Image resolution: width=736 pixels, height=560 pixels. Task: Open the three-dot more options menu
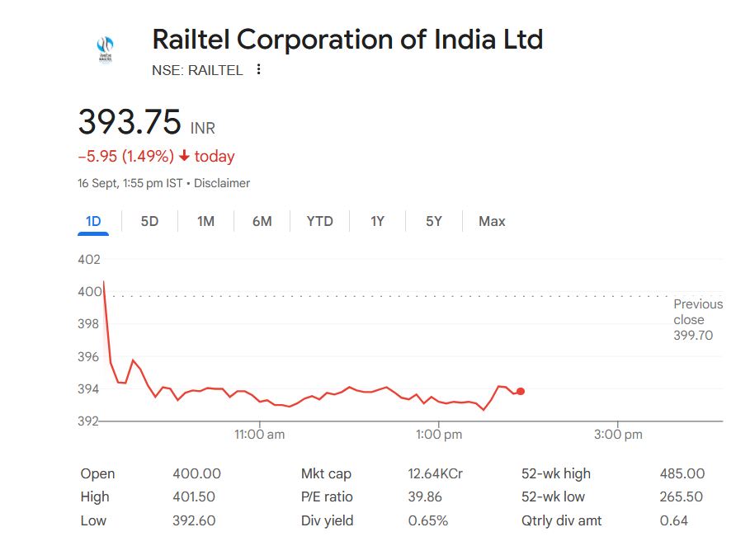pos(258,70)
